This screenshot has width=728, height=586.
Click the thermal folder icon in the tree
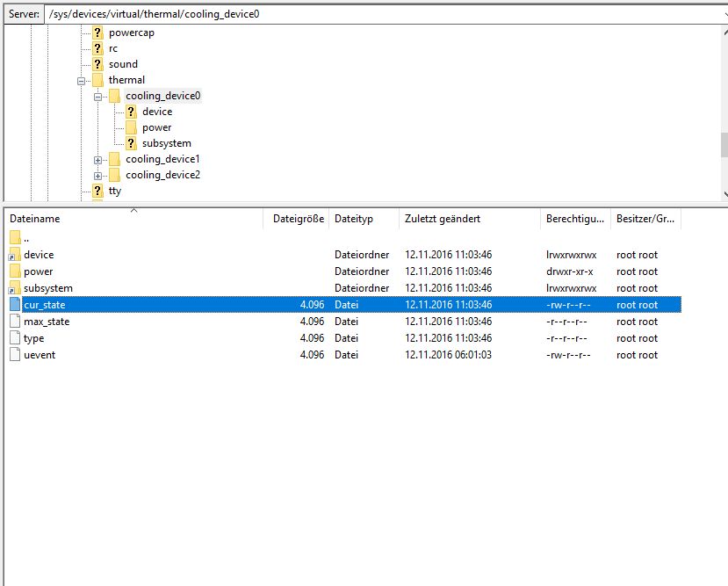pos(97,80)
